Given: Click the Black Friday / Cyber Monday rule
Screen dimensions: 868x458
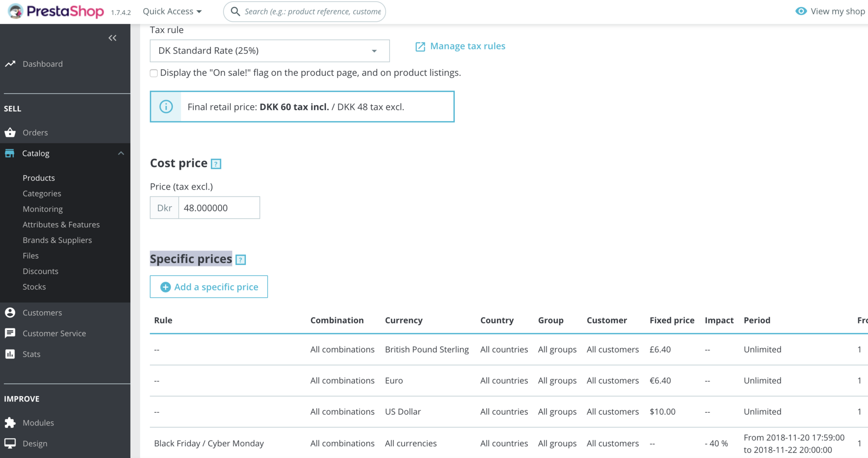Looking at the screenshot, I should [209, 444].
